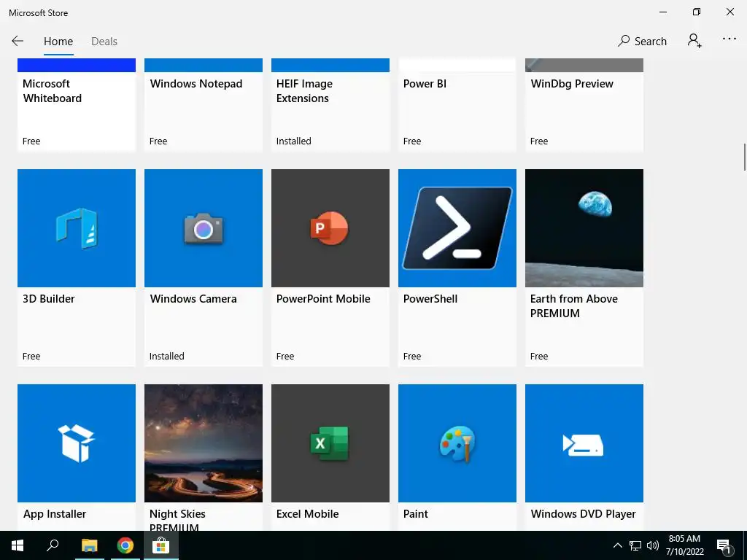Screen dimensions: 747x560
Task: Click the Paint name text
Action: tap(415, 514)
